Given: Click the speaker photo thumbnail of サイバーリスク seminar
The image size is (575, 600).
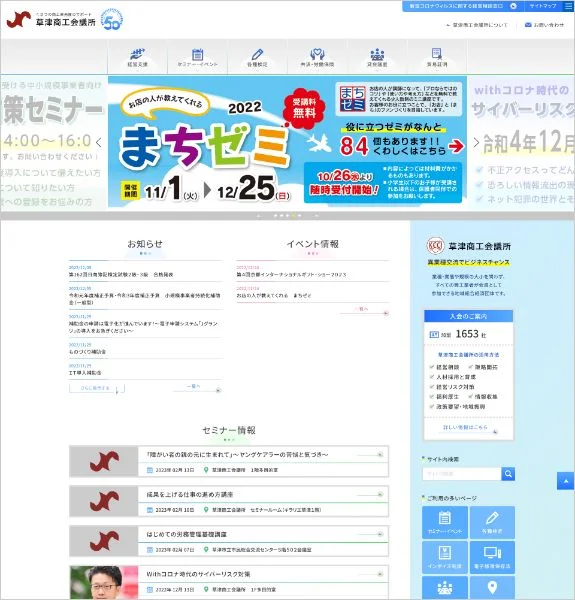Looking at the screenshot, I should 104,582.
